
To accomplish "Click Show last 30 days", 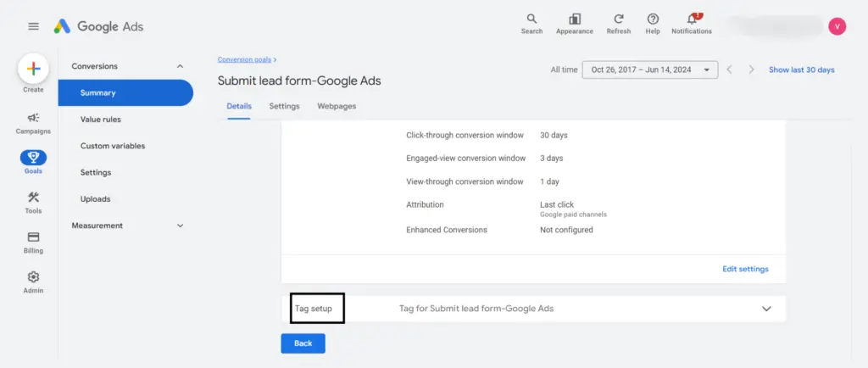I will [802, 70].
